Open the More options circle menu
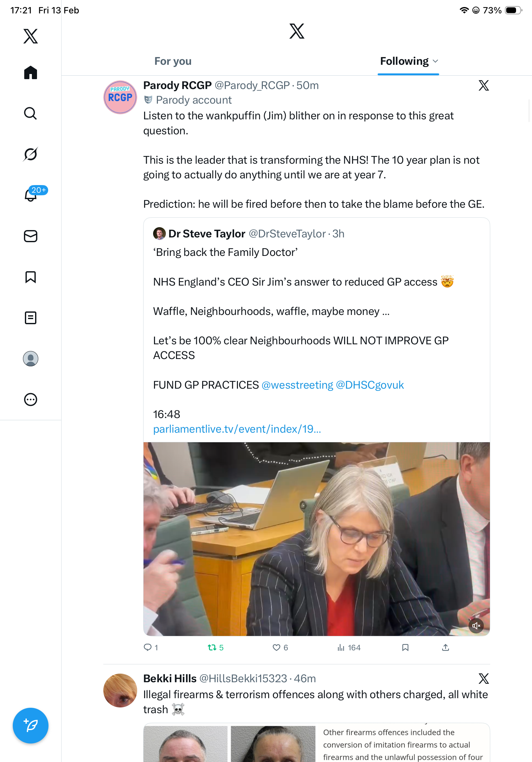Viewport: 532px width, 762px height. [x=31, y=399]
